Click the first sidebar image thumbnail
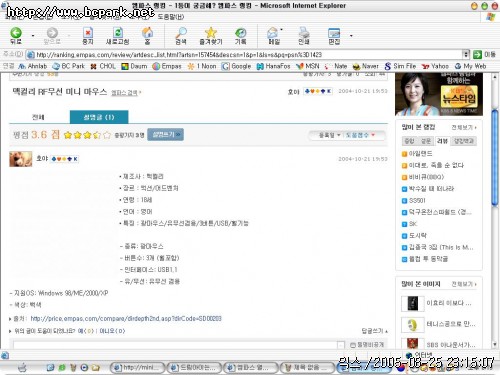Viewport: 500px width, 375px height. tap(412, 303)
